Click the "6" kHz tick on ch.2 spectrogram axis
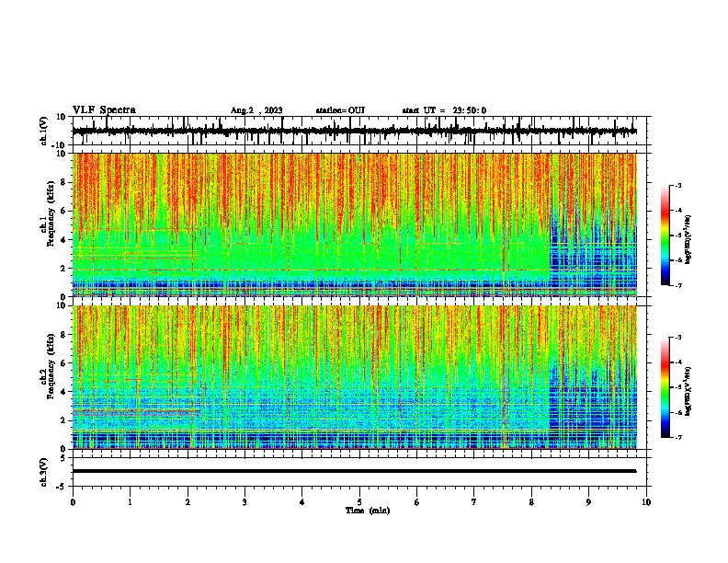This screenshot has height=563, width=728. (x=64, y=362)
